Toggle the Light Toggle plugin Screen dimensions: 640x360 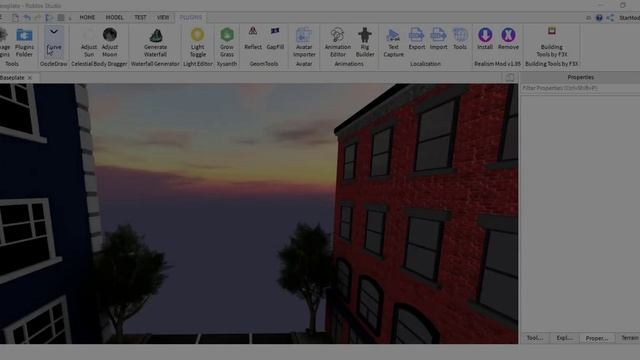198,42
